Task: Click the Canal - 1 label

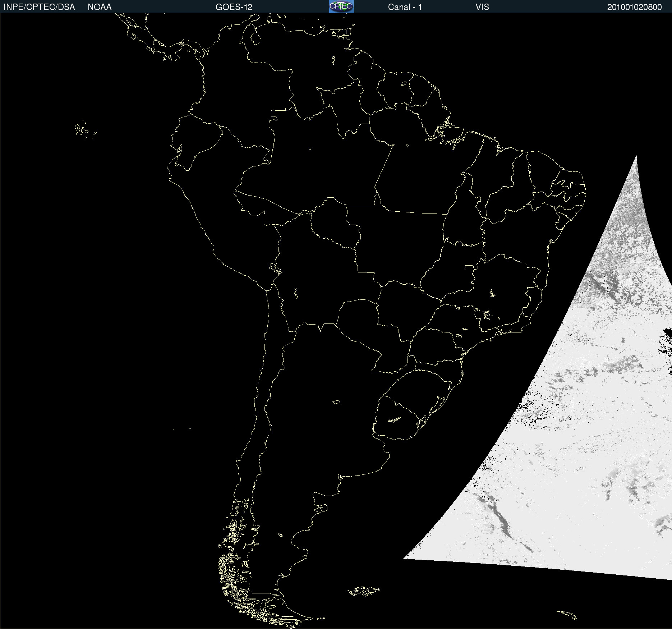Action: click(405, 7)
